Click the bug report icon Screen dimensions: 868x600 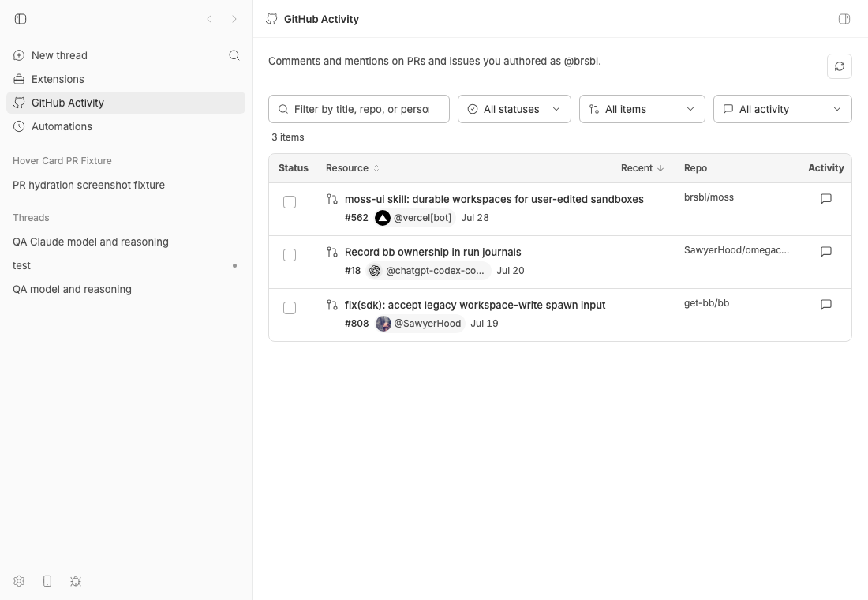pos(76,581)
